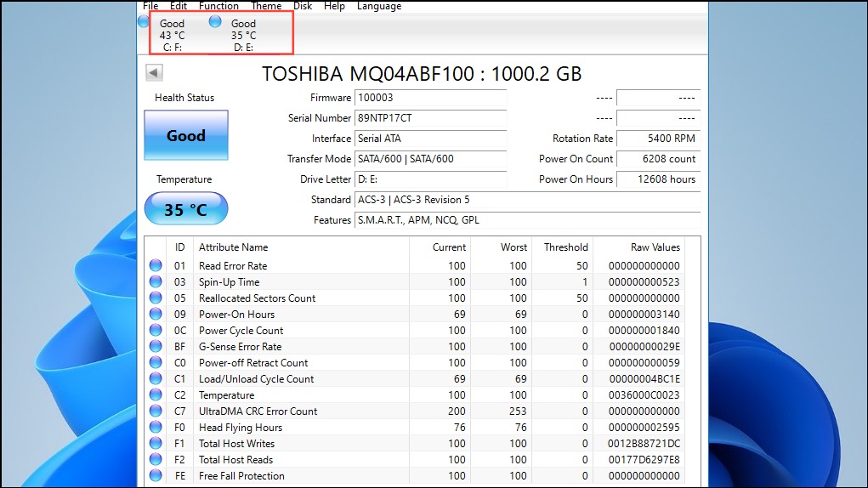Click the Good health status button
This screenshot has width=868, height=488.
pos(186,135)
